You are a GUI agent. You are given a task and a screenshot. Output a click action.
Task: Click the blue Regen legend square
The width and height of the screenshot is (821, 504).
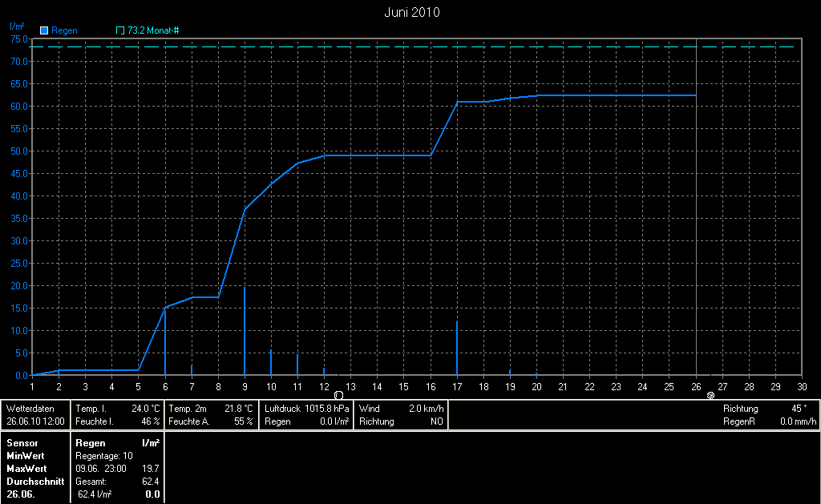(x=44, y=30)
